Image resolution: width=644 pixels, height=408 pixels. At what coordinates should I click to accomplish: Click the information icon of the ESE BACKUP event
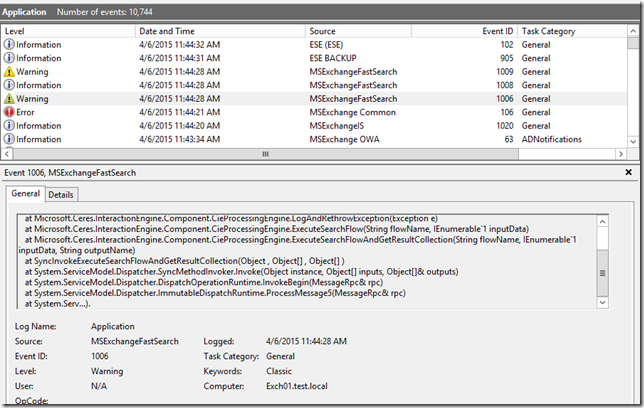pos(9,58)
